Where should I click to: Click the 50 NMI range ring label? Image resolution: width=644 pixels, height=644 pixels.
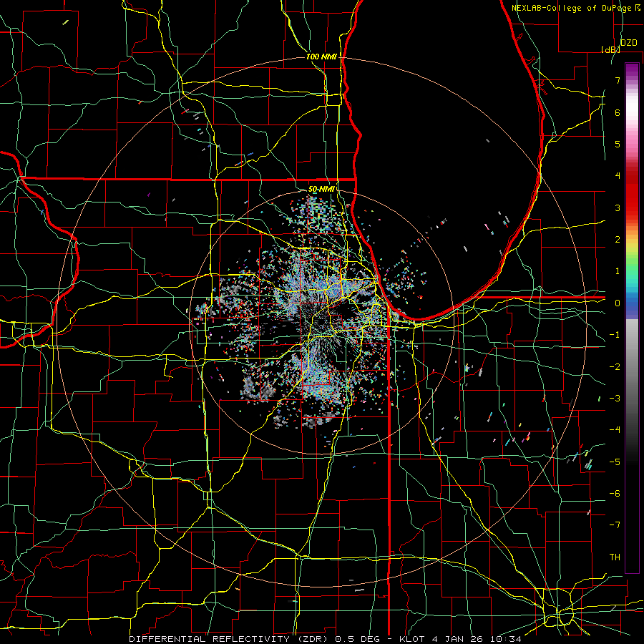321,190
